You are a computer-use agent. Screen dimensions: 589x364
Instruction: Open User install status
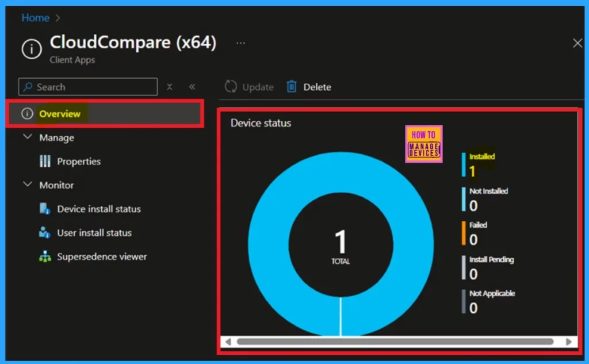94,233
